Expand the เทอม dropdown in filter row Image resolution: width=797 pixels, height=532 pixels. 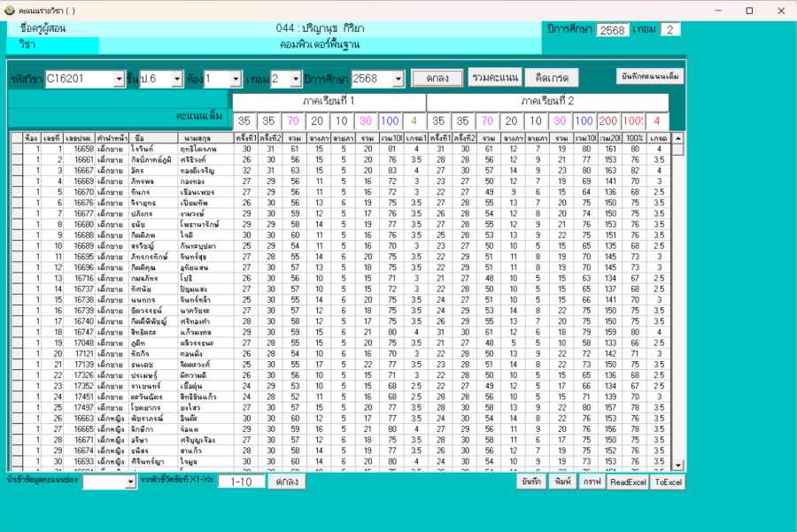pos(296,79)
